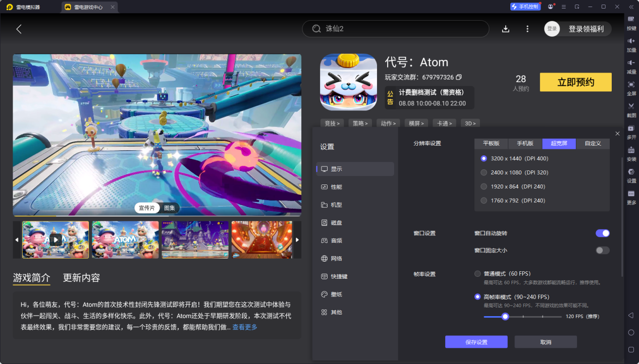The width and height of the screenshot is (639, 364).
Task: Show next thumbnails with right arrow
Action: click(x=297, y=240)
